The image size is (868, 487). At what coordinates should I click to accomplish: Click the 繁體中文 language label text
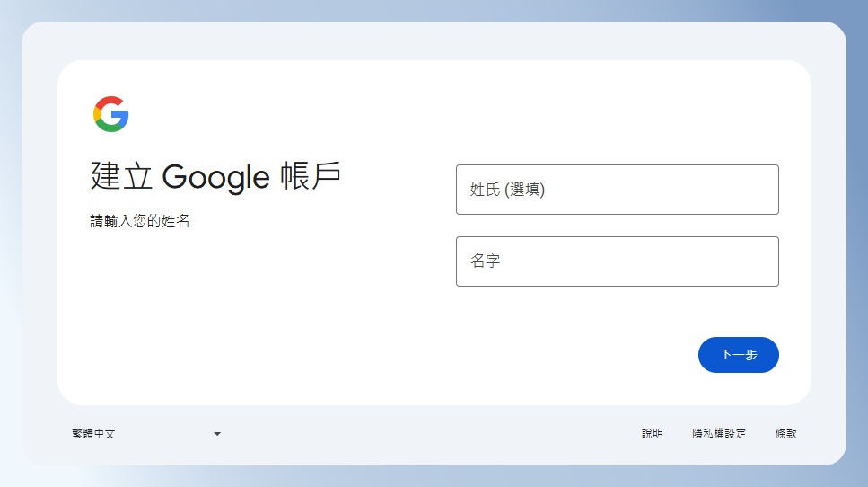tap(93, 434)
